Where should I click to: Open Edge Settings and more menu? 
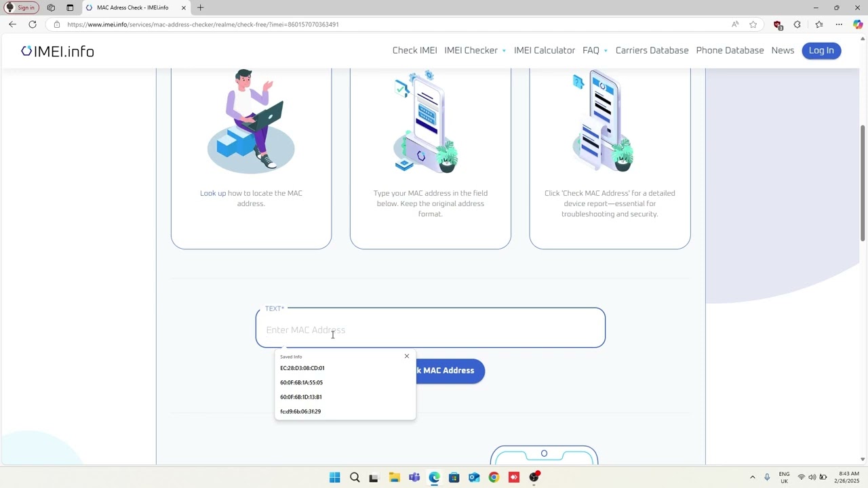[839, 24]
